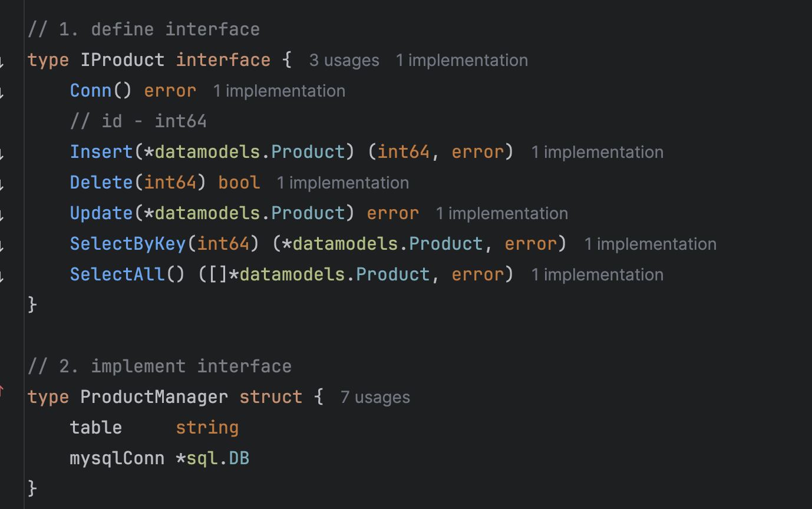Click the "int64" parameter of SelectByKey
Screen dimensions: 812x509
point(223,244)
